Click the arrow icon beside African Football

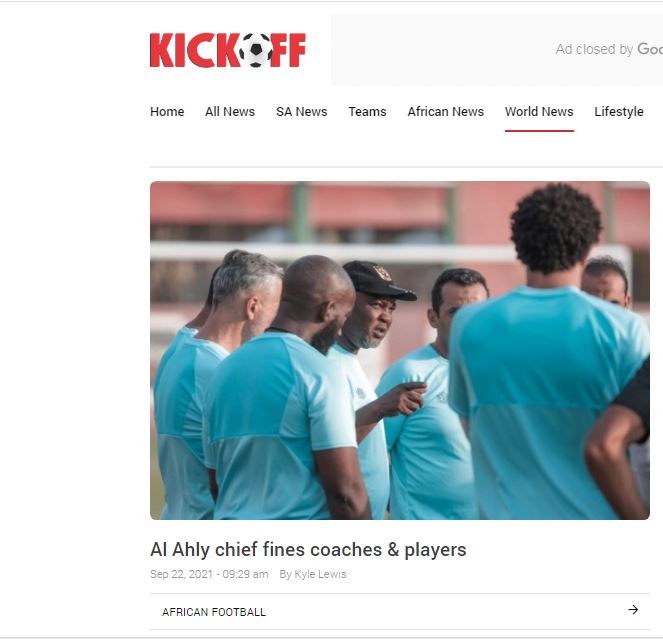[x=633, y=609]
